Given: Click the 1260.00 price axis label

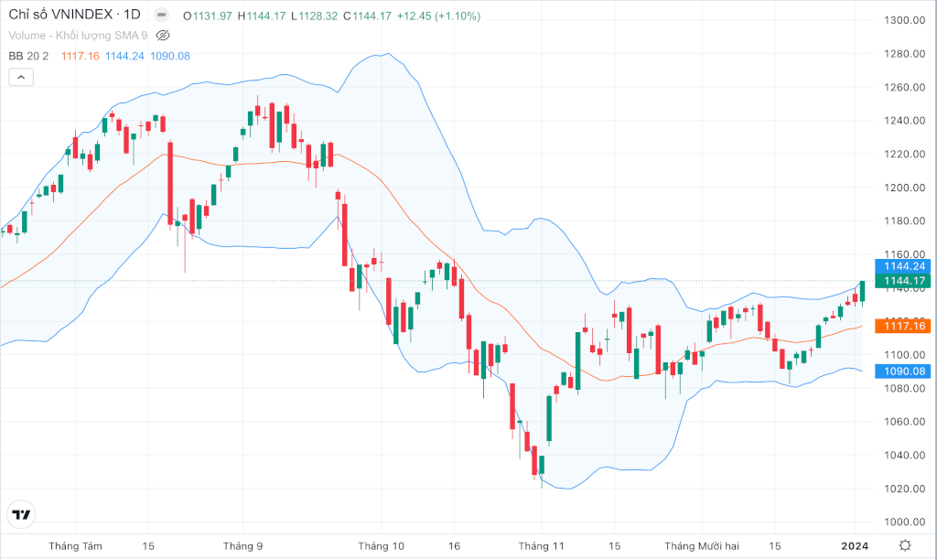Looking at the screenshot, I should pos(904,87).
